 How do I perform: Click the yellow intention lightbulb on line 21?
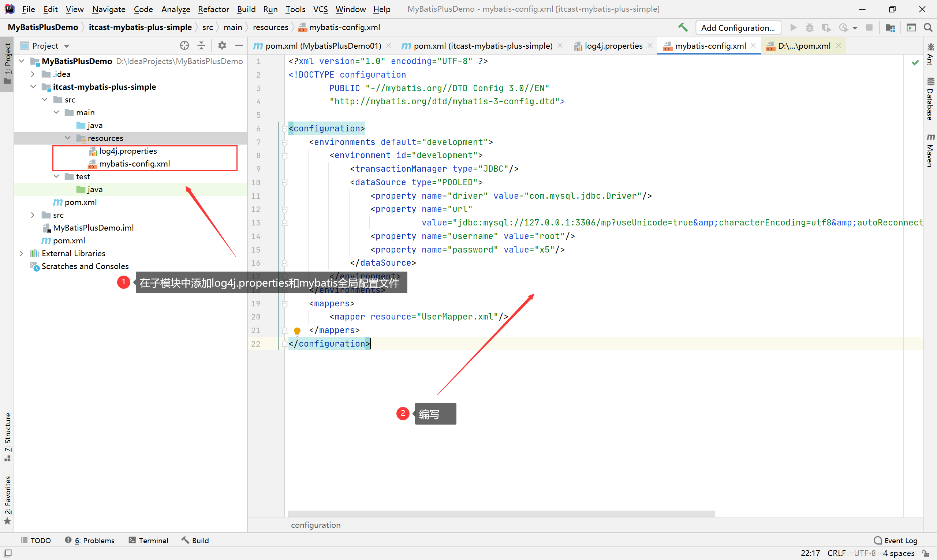coord(297,331)
